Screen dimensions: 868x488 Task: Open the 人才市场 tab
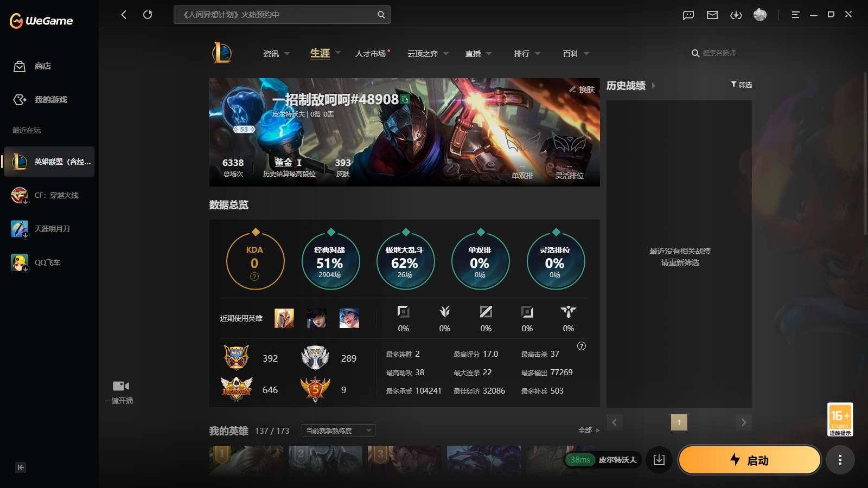click(372, 54)
